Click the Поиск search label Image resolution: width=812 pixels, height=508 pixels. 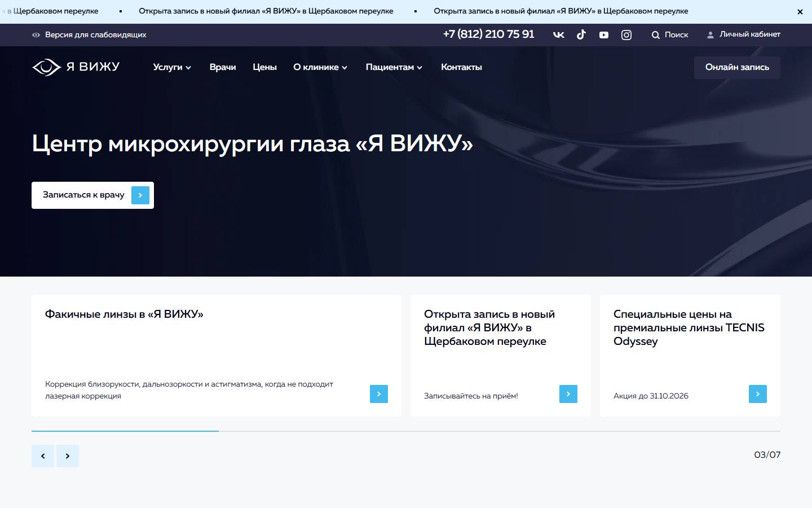click(676, 35)
